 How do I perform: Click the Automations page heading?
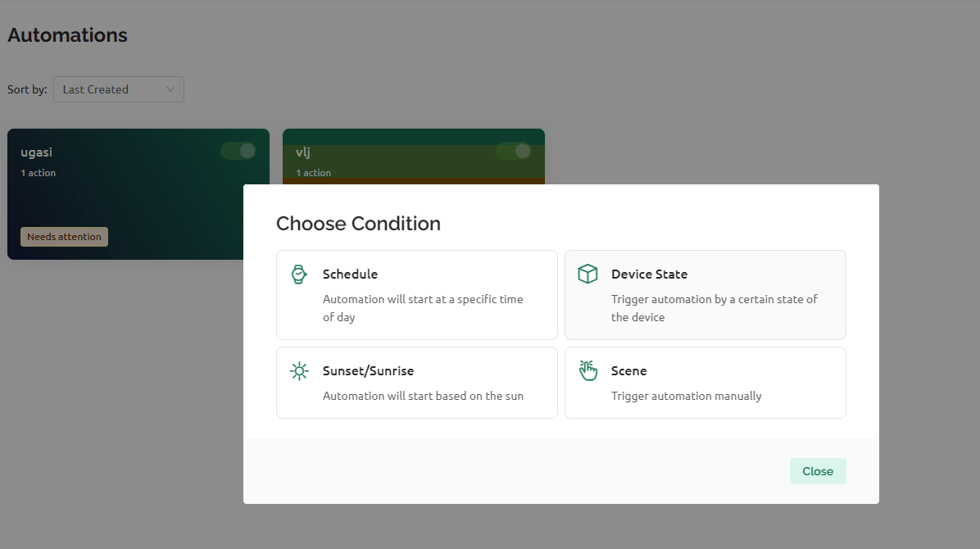click(x=67, y=35)
